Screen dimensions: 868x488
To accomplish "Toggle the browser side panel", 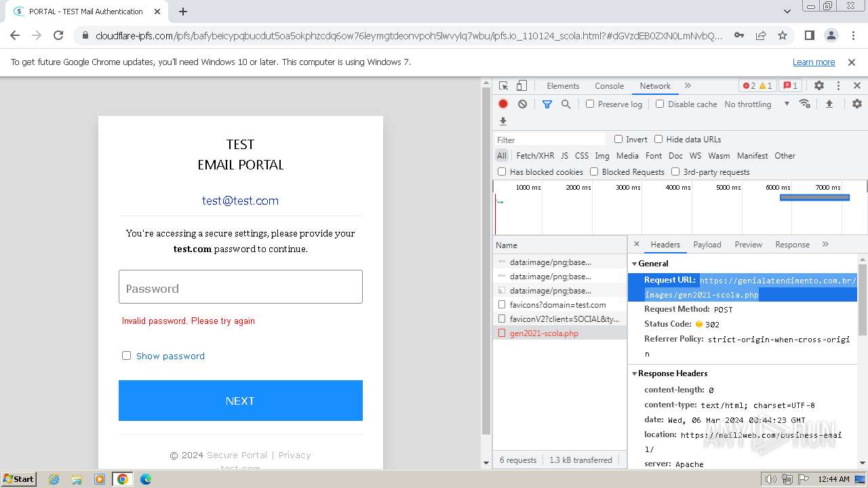I will pyautogui.click(x=809, y=35).
